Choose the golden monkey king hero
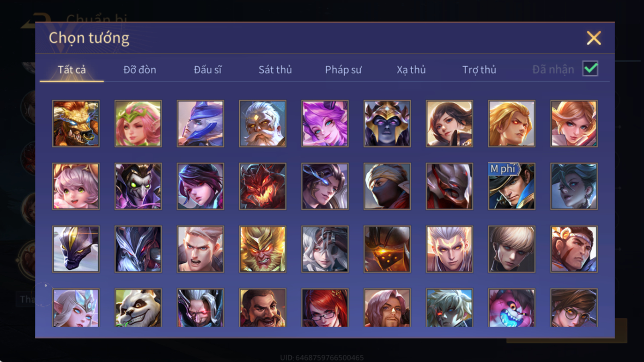The height and width of the screenshot is (362, 644). click(x=262, y=249)
